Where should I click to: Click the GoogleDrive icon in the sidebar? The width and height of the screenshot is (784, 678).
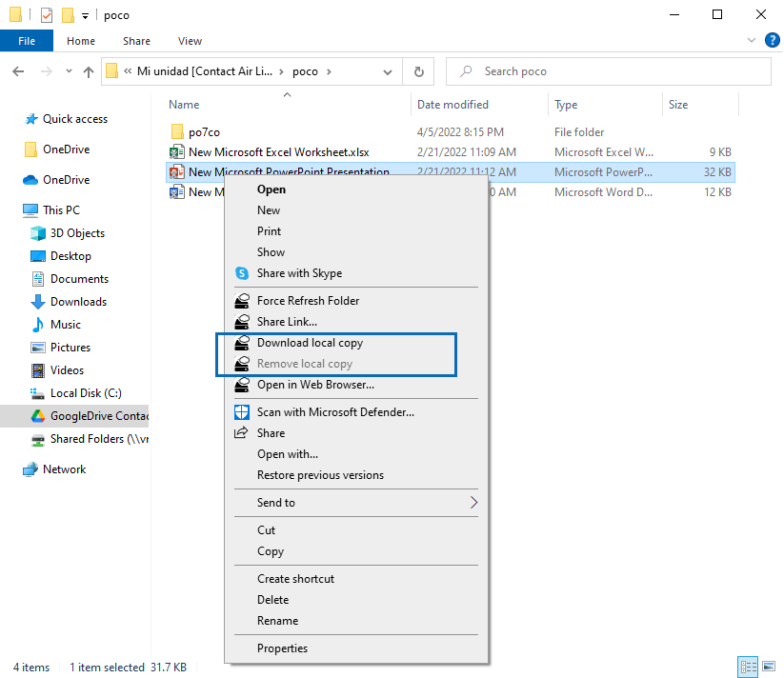(x=38, y=416)
